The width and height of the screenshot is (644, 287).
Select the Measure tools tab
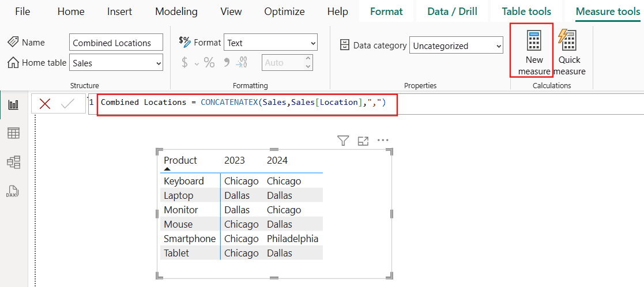[608, 11]
